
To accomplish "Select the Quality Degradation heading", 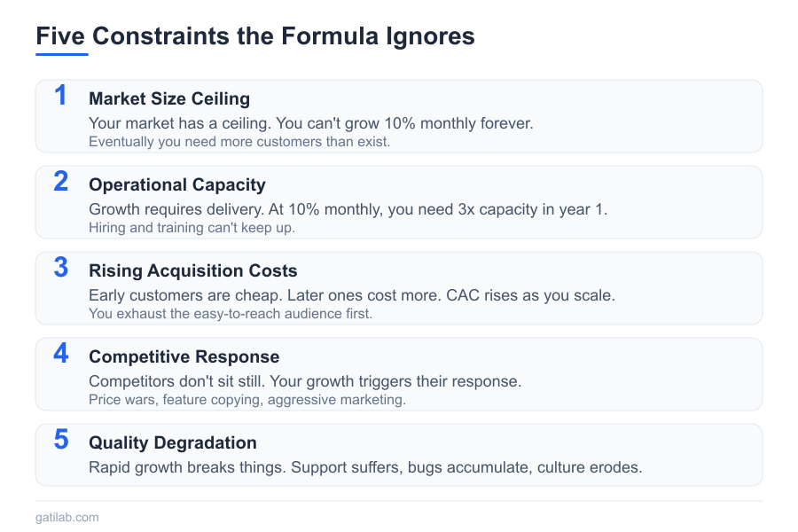I will coord(173,442).
